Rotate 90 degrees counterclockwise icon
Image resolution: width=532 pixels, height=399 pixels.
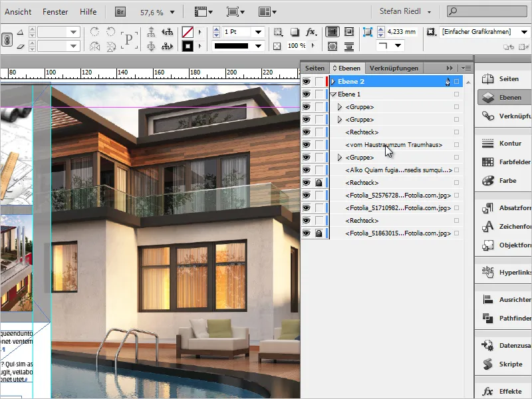click(111, 32)
